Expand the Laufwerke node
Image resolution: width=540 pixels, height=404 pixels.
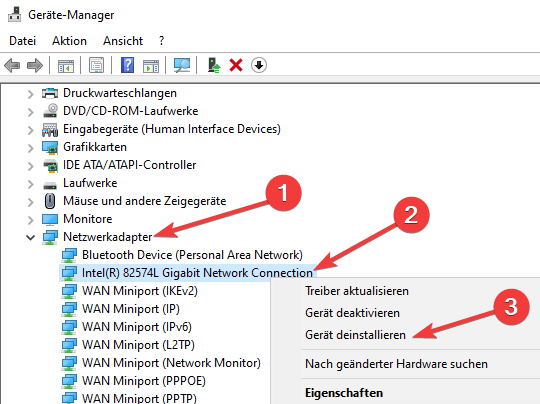31,184
